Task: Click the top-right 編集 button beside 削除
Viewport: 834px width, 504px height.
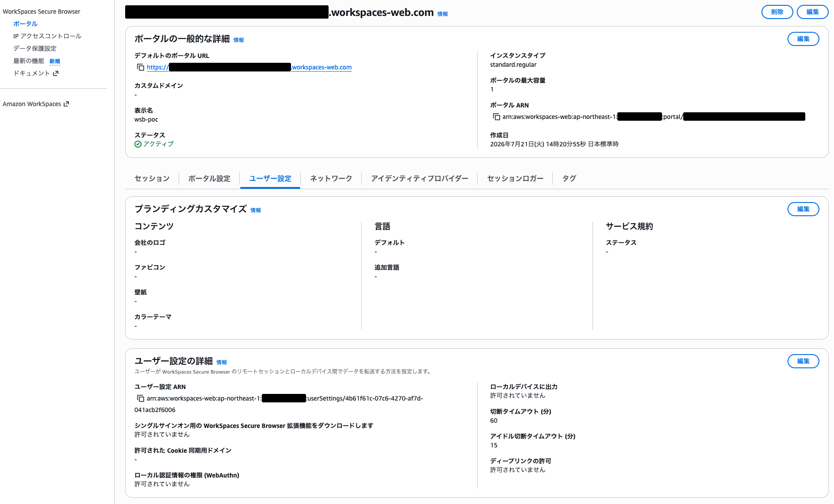Action: [x=812, y=12]
